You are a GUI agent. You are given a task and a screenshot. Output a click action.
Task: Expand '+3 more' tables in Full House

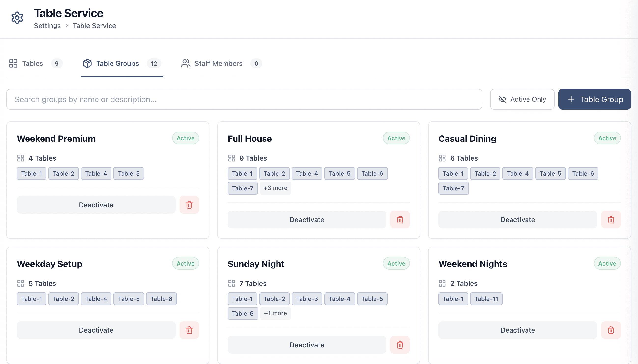pyautogui.click(x=275, y=188)
